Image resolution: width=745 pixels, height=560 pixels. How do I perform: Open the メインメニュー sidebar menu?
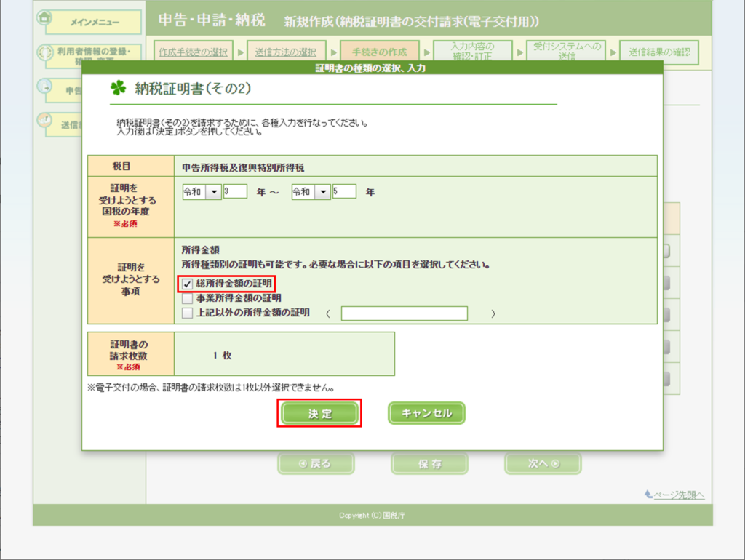coord(95,23)
